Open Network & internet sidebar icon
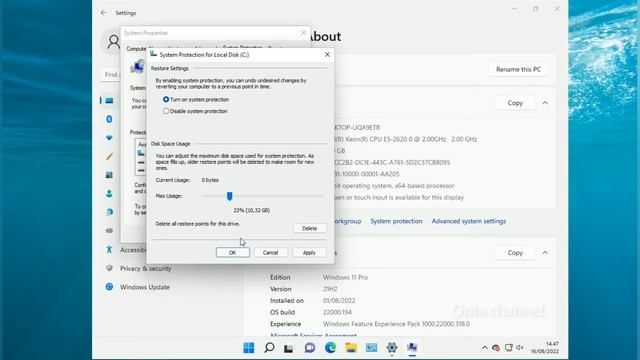This screenshot has width=640, height=360. coord(109,138)
